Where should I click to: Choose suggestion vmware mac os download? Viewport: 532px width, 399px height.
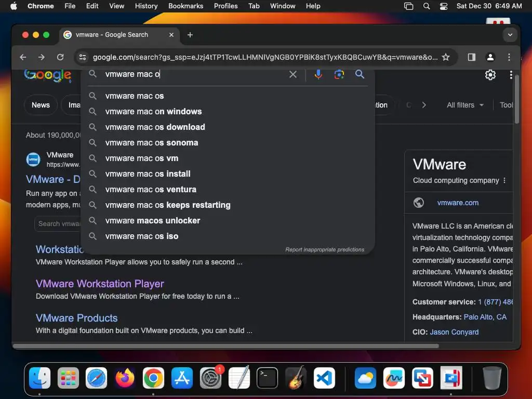[228, 127]
